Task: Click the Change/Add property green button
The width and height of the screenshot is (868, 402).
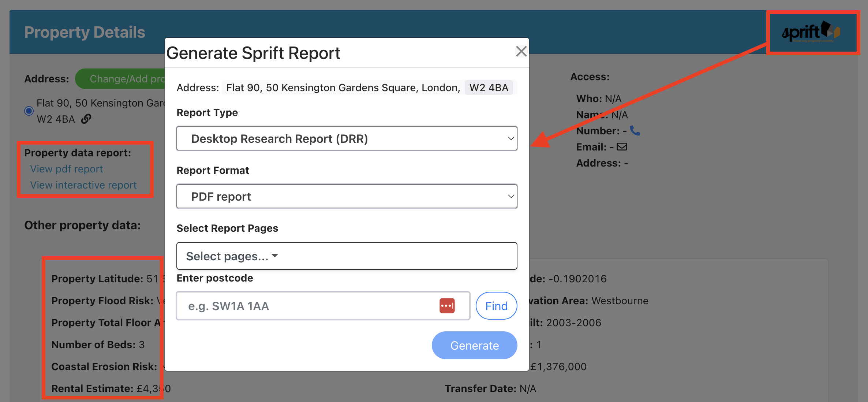Action: click(121, 79)
